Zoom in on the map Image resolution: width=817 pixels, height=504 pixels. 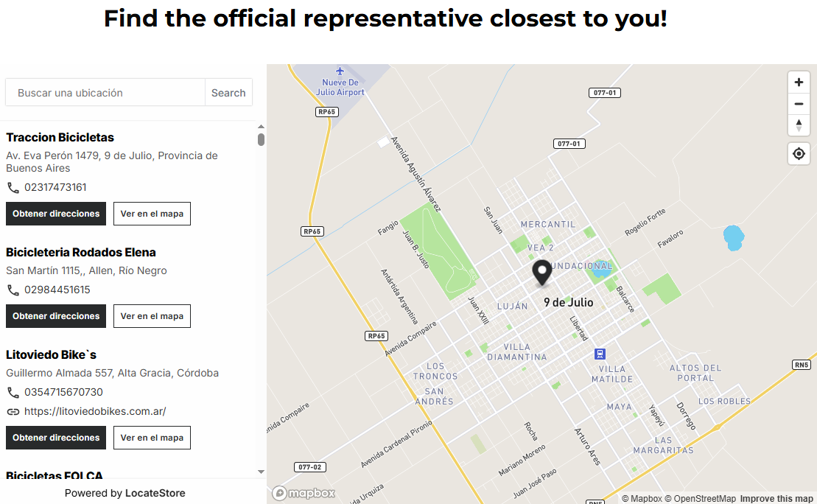tap(799, 83)
